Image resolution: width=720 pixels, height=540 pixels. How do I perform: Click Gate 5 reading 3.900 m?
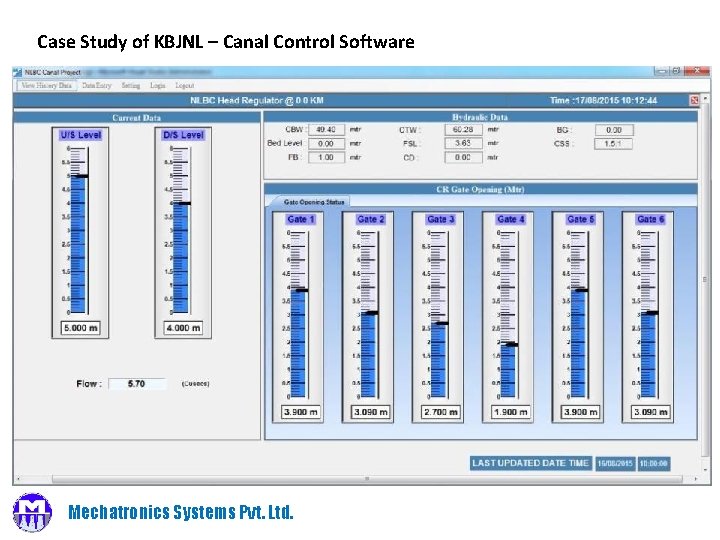point(581,412)
